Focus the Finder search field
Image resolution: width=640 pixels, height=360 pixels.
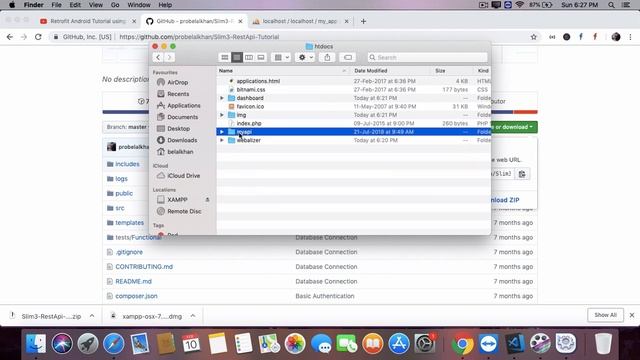click(x=427, y=58)
